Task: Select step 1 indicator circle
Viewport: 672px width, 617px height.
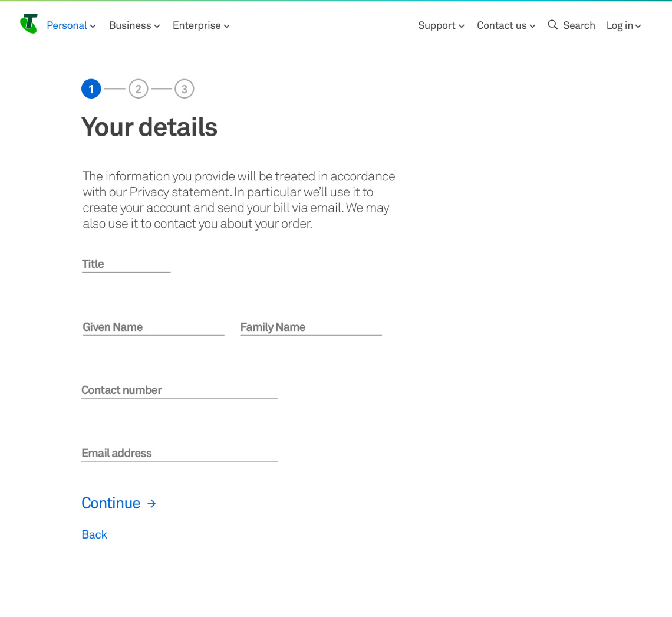Action: tap(91, 88)
